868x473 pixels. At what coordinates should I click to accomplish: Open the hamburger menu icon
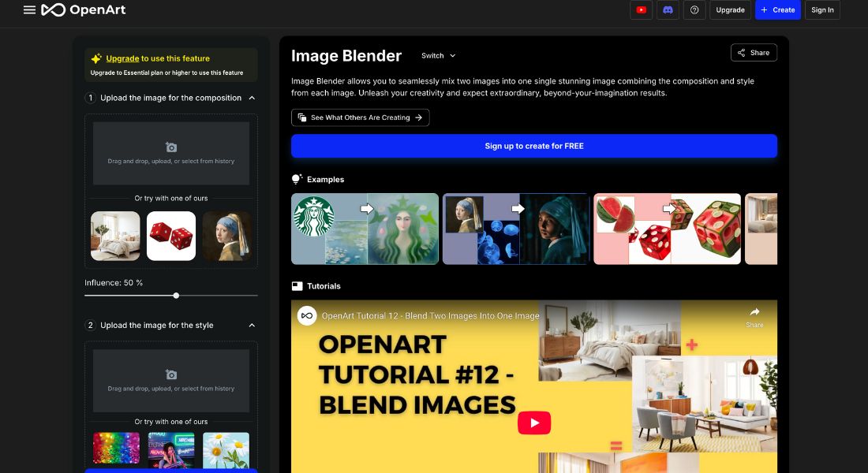coord(29,10)
